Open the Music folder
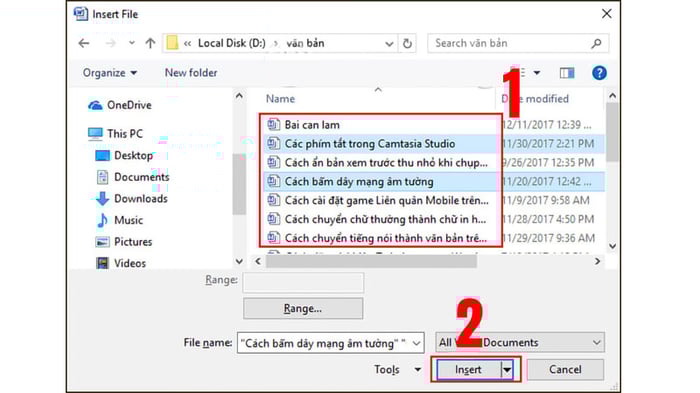700x393 pixels. [129, 220]
